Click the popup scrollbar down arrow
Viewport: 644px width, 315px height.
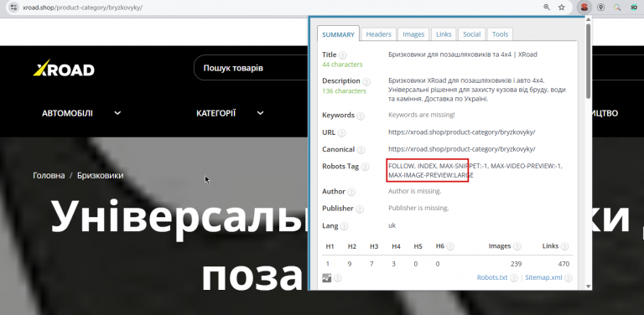pos(588,287)
